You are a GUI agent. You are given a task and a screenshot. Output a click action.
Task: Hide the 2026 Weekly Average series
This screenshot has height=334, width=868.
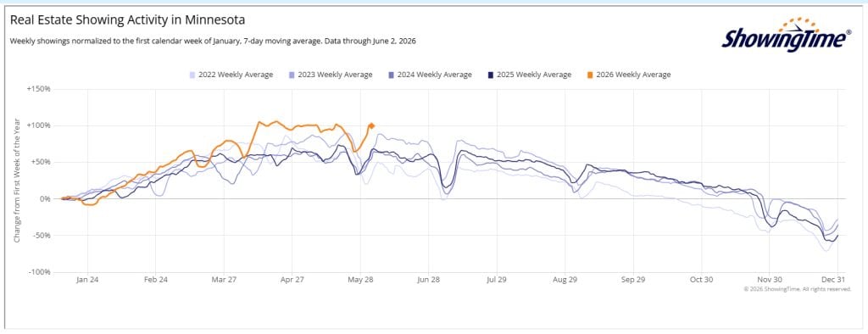[629, 75]
